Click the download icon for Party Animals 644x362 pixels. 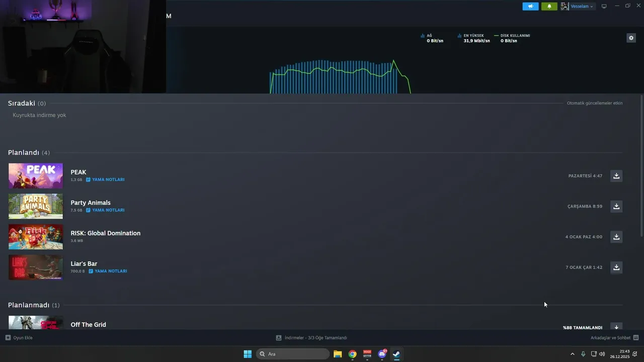click(616, 206)
